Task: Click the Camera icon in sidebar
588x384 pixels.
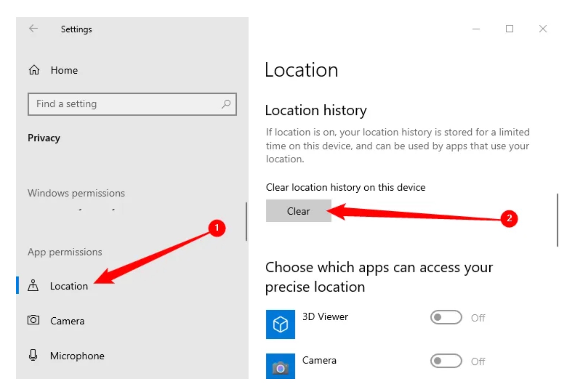Action: (33, 320)
